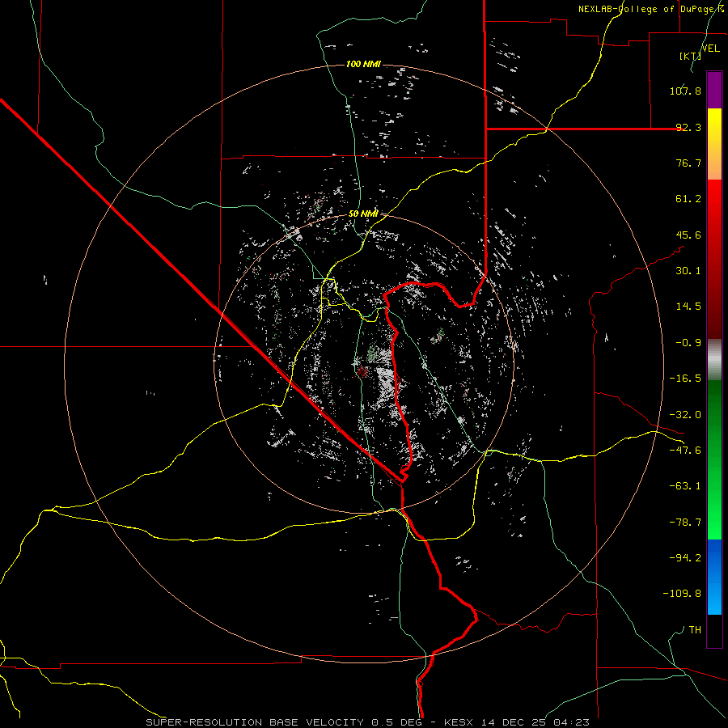The image size is (728, 728).
Task: Click the -16.5 scale value
Action: pos(685,379)
